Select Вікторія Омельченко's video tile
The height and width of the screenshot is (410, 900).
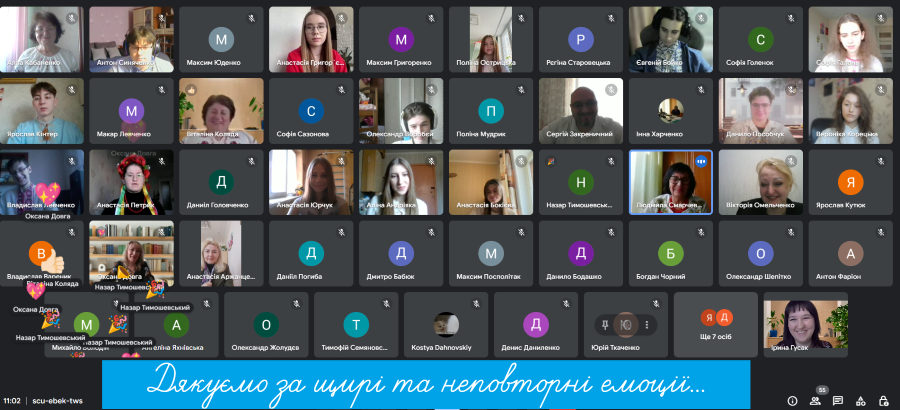coord(760,182)
